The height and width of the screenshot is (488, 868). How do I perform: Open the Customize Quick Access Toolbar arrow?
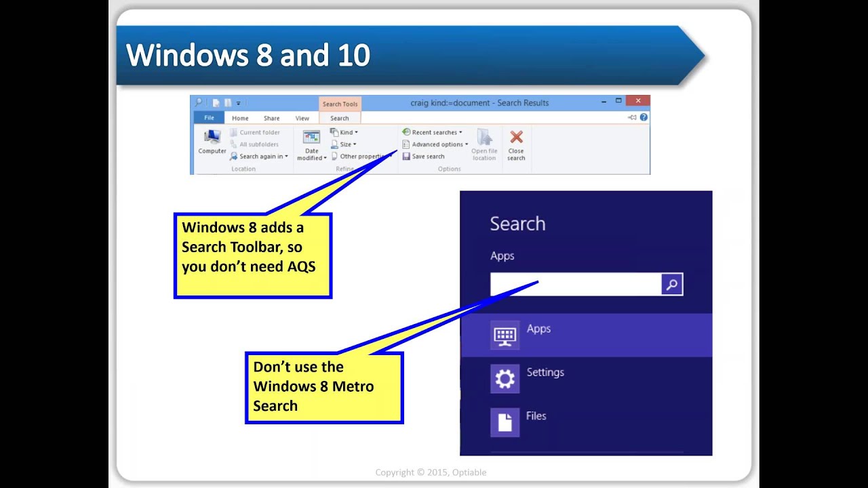click(x=239, y=104)
